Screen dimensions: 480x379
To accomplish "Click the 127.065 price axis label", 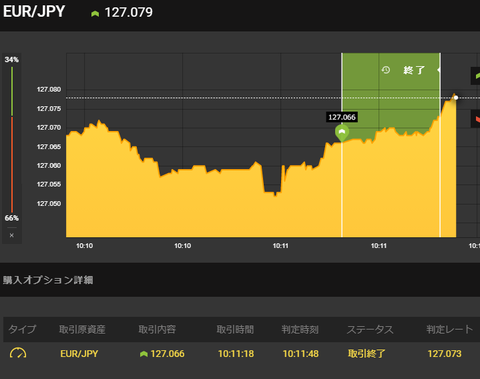I will point(49,147).
